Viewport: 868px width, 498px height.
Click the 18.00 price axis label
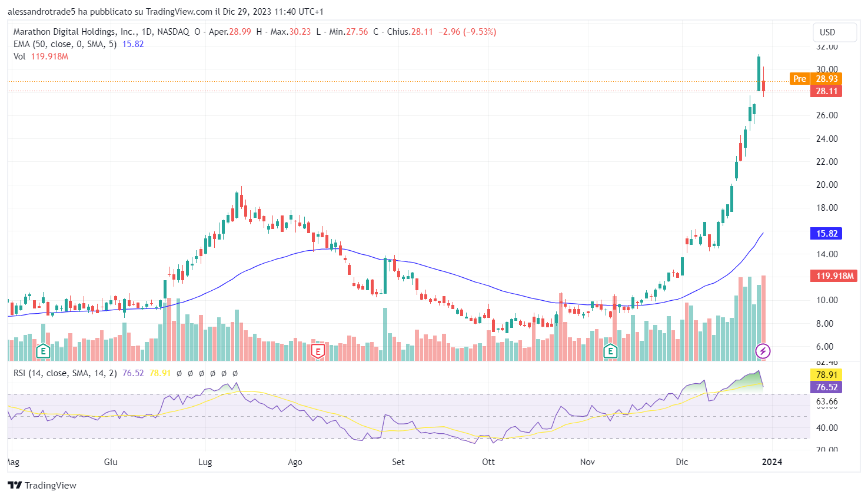click(826, 208)
